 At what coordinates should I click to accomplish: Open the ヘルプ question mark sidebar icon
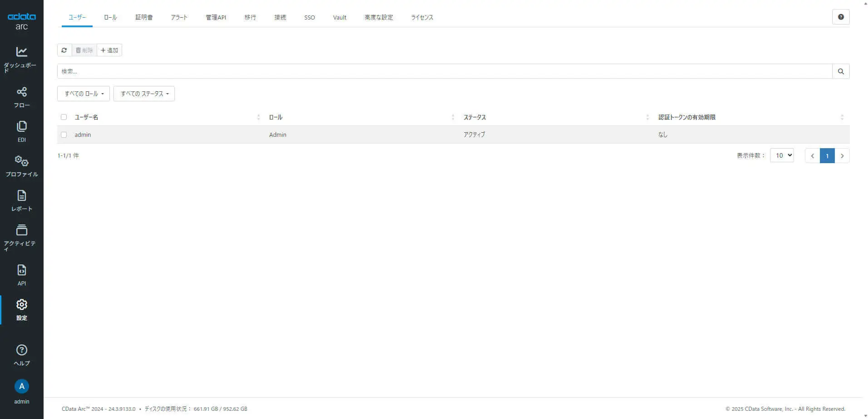(x=21, y=350)
